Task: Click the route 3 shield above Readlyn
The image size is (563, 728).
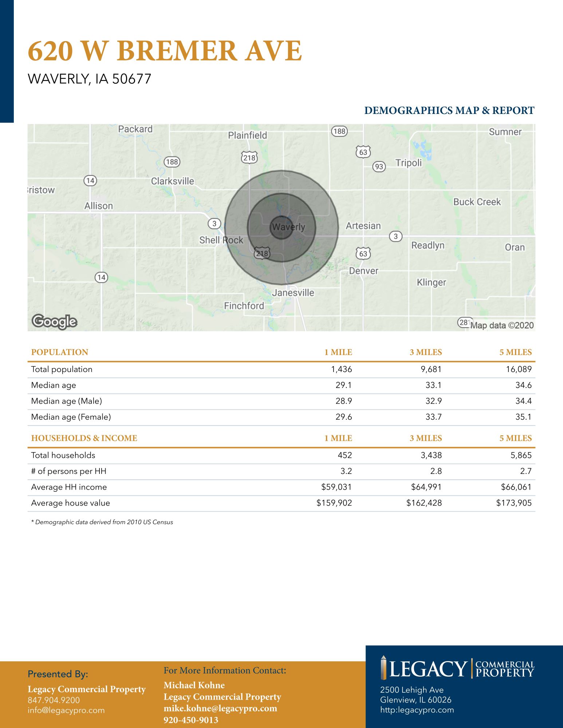Action: [x=395, y=236]
